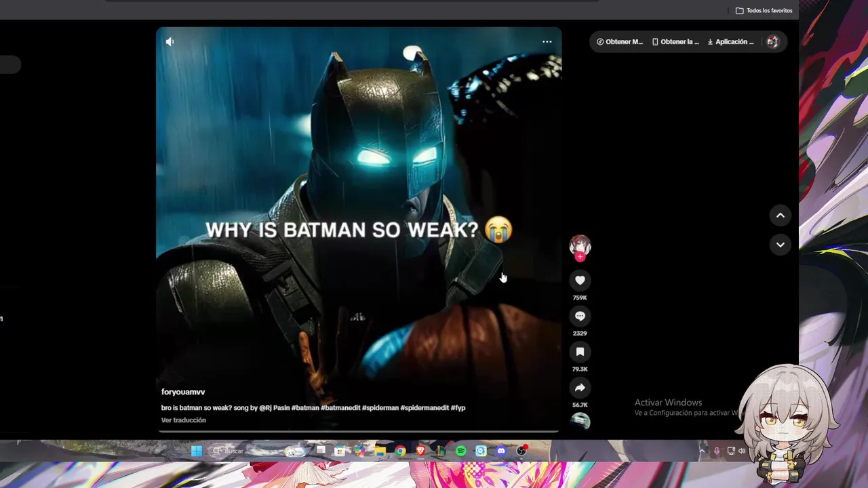Show hidden system tray icons chevron
The height and width of the screenshot is (488, 868).
(x=702, y=451)
